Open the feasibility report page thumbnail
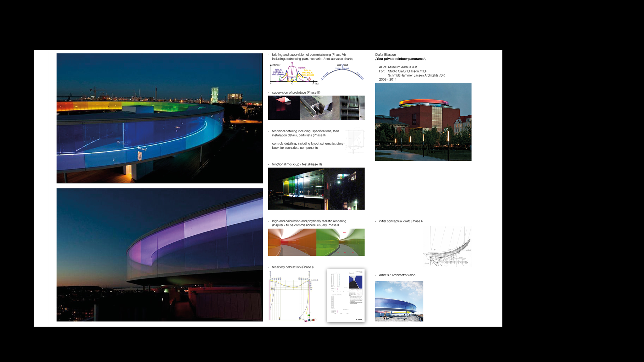The width and height of the screenshot is (644, 362). tap(346, 295)
